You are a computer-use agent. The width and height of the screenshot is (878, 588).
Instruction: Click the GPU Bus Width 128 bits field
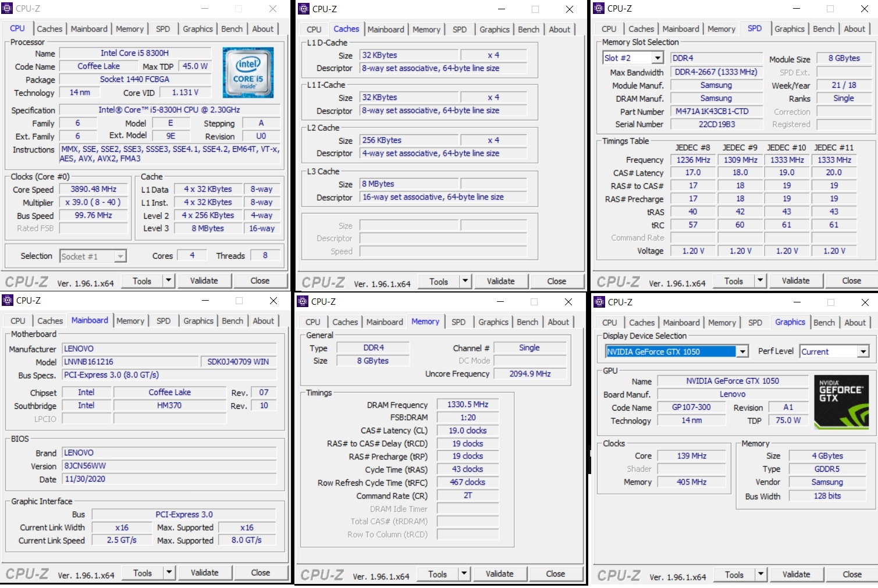827,496
